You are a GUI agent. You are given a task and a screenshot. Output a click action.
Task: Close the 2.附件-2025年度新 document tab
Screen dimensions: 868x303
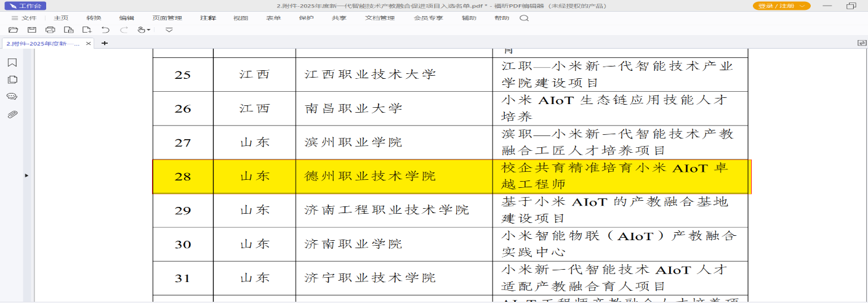[x=89, y=43]
